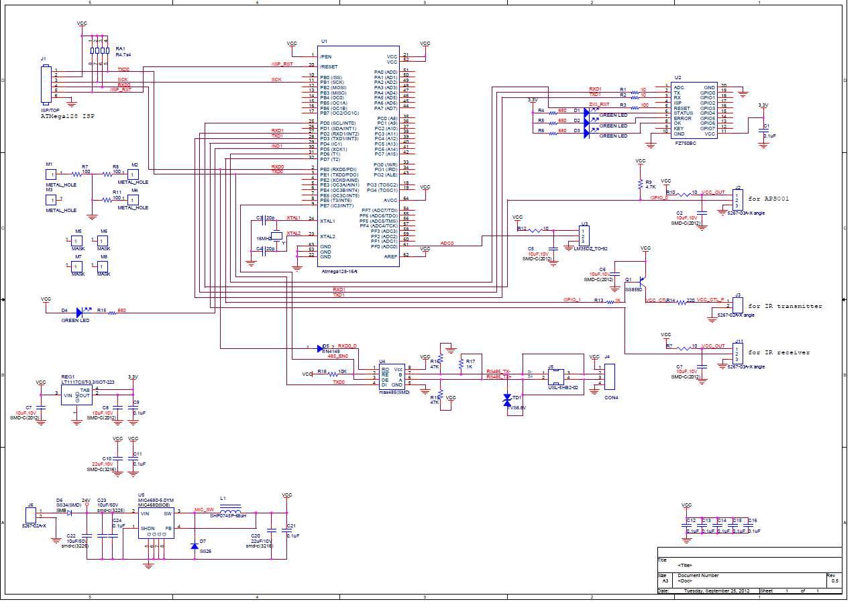Select the J6 power input connector
This screenshot has width=868, height=614.
30,515
